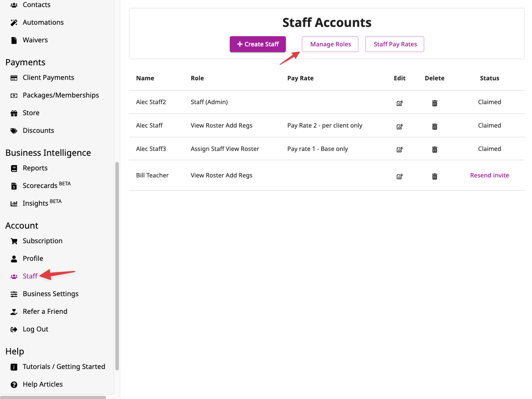Click the 'Name' column header

(145, 78)
